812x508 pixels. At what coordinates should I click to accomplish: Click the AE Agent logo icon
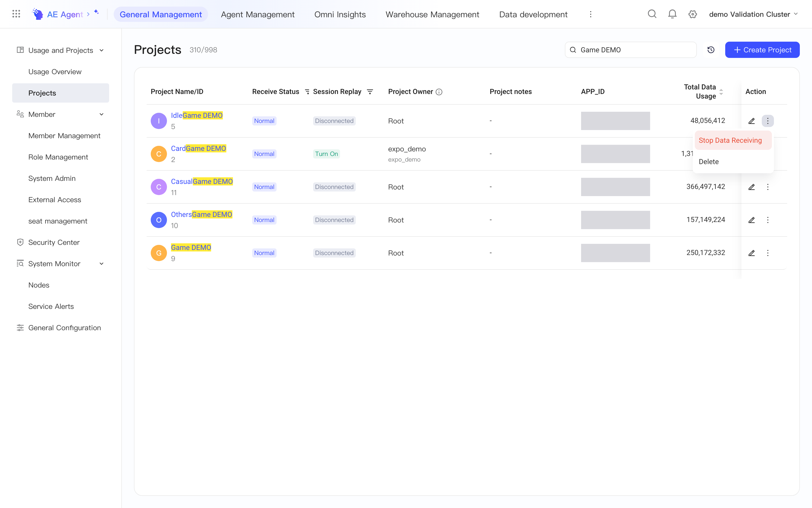point(38,14)
